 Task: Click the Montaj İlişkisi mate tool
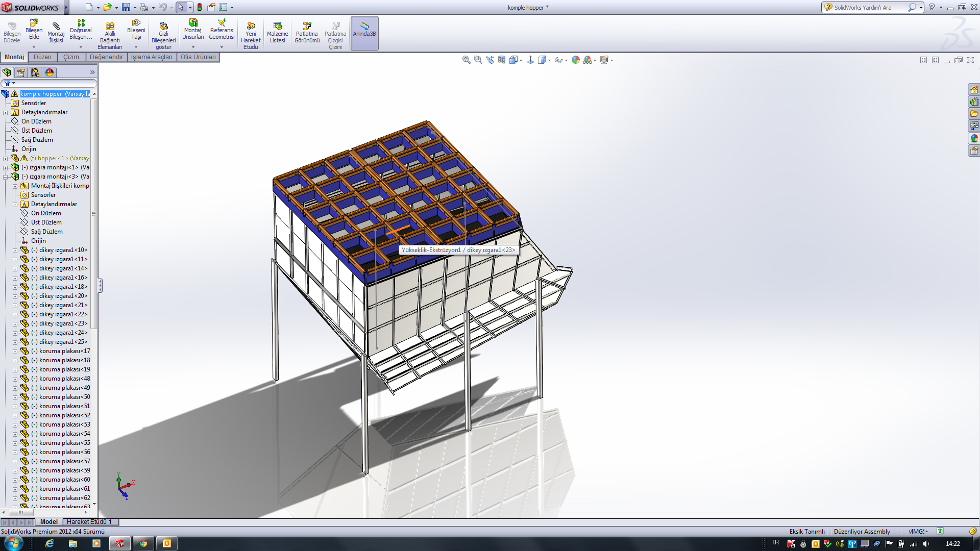point(56,33)
